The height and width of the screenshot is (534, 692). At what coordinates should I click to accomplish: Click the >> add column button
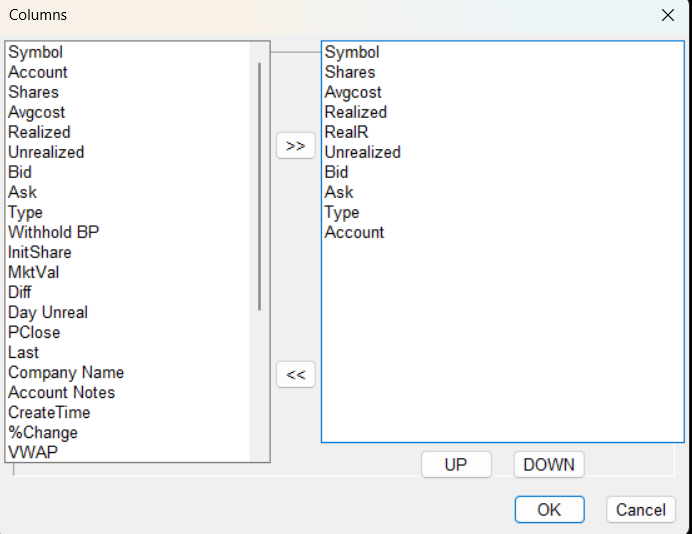(x=296, y=146)
